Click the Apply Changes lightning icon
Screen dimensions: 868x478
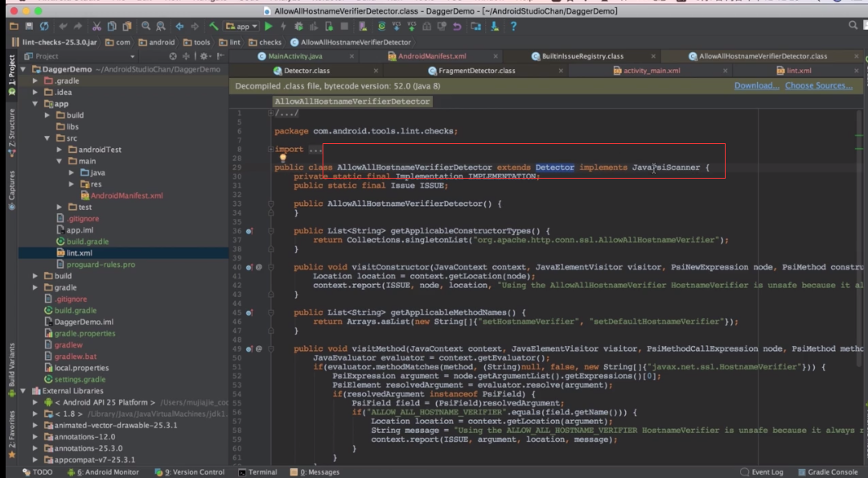[283, 26]
